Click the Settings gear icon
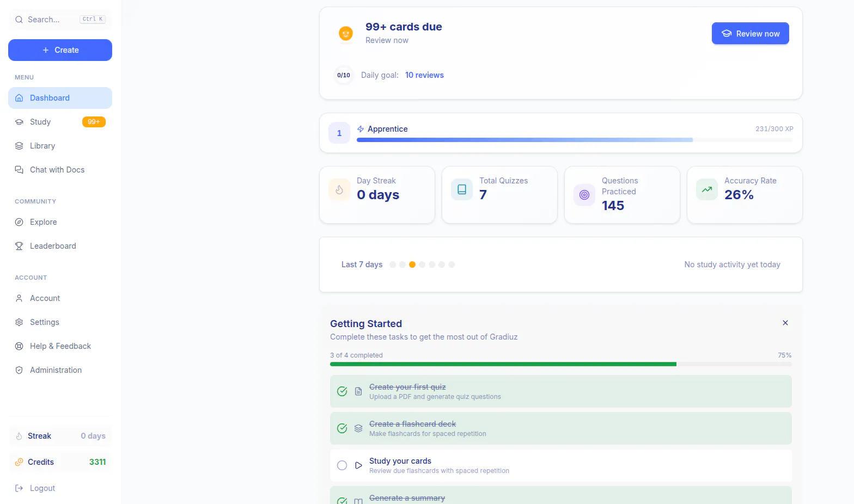The image size is (854, 504). tap(19, 322)
